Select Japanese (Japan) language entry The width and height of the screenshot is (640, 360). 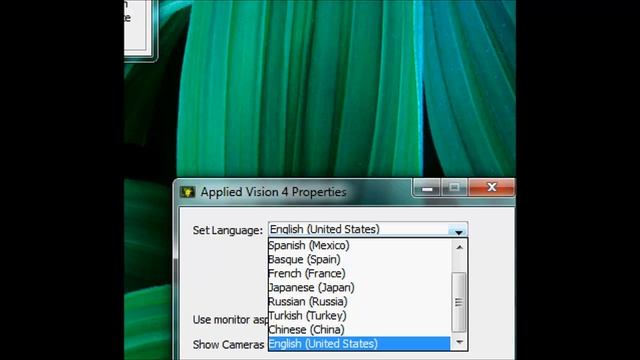coord(359,287)
